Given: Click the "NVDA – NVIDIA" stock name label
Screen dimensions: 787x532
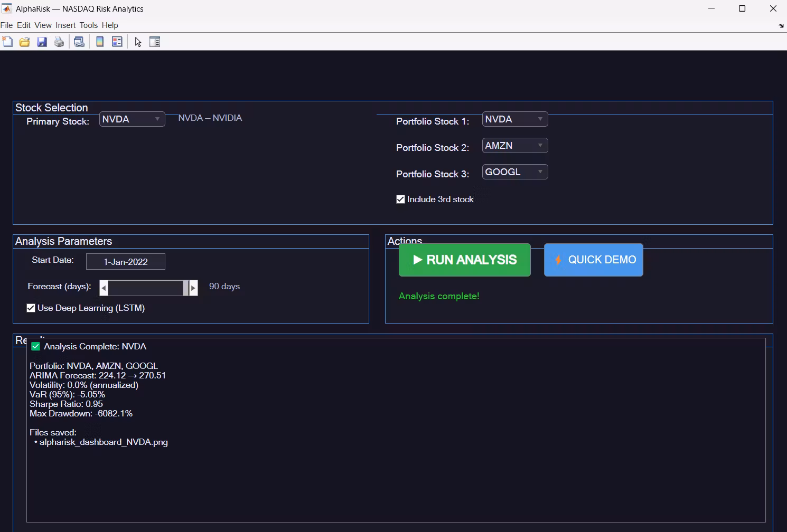Looking at the screenshot, I should click(210, 118).
